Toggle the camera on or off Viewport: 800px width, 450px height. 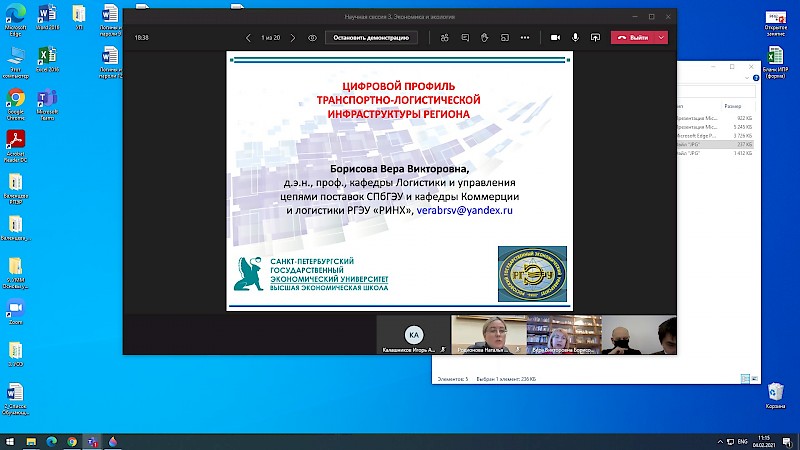point(555,38)
